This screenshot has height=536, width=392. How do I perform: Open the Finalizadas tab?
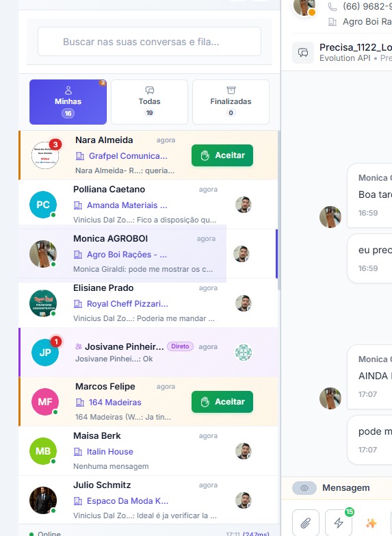click(231, 102)
